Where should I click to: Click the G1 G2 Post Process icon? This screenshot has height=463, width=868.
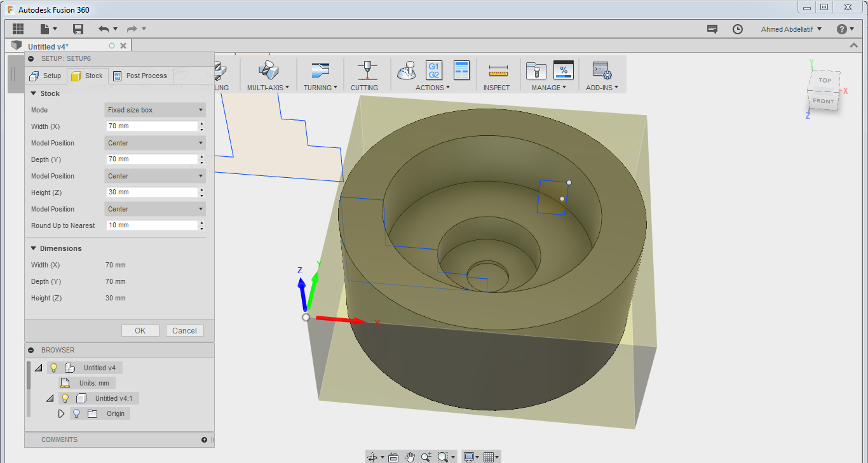coord(434,70)
